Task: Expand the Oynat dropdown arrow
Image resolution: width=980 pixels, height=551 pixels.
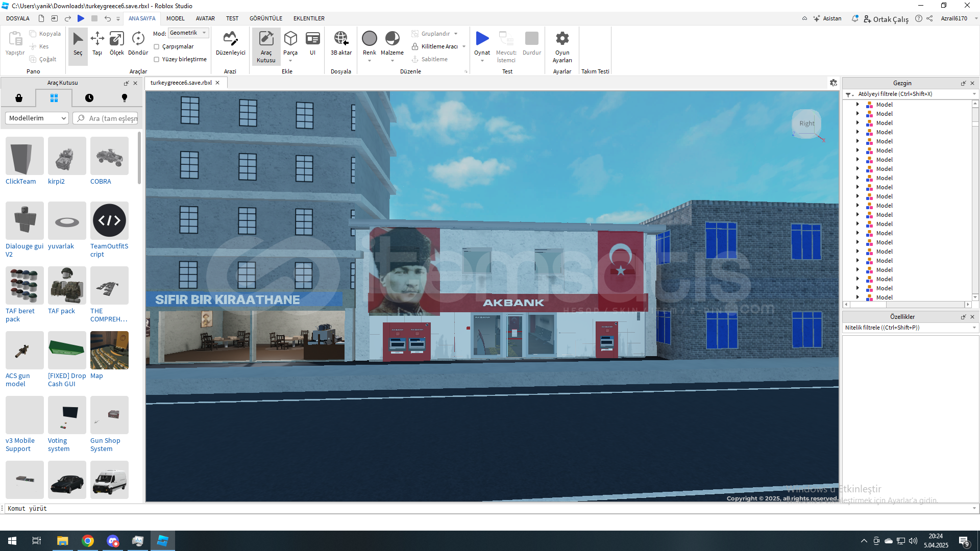Action: pyautogui.click(x=482, y=61)
